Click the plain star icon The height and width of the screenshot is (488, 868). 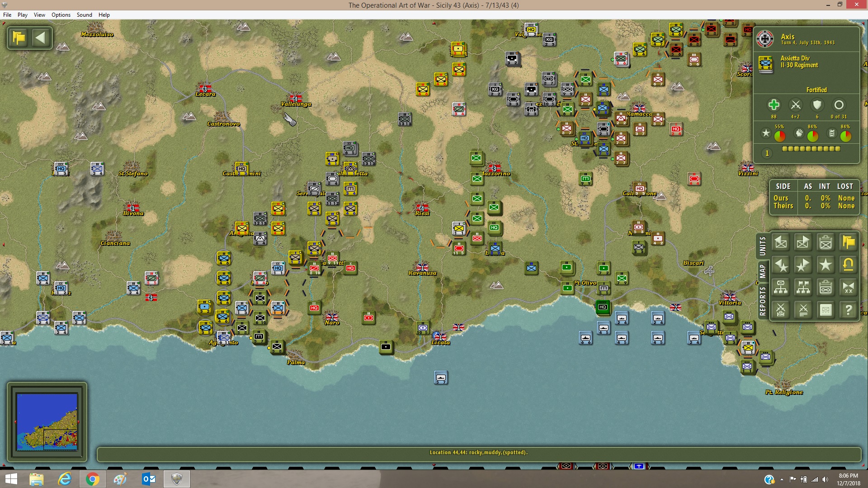pos(826,265)
